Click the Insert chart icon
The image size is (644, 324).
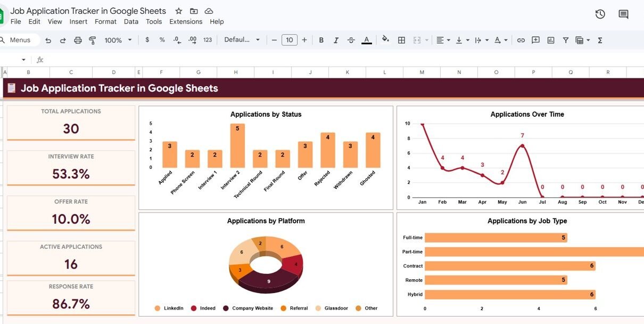[551, 40]
